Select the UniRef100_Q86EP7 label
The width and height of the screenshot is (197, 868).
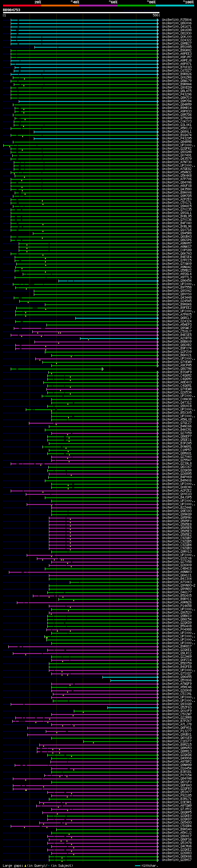pos(176,436)
